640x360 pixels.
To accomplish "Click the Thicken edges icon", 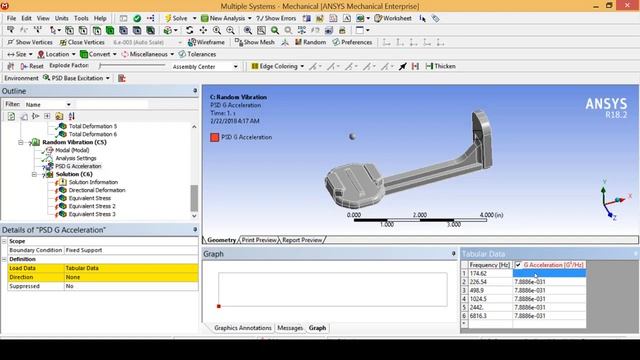I will tap(429, 66).
